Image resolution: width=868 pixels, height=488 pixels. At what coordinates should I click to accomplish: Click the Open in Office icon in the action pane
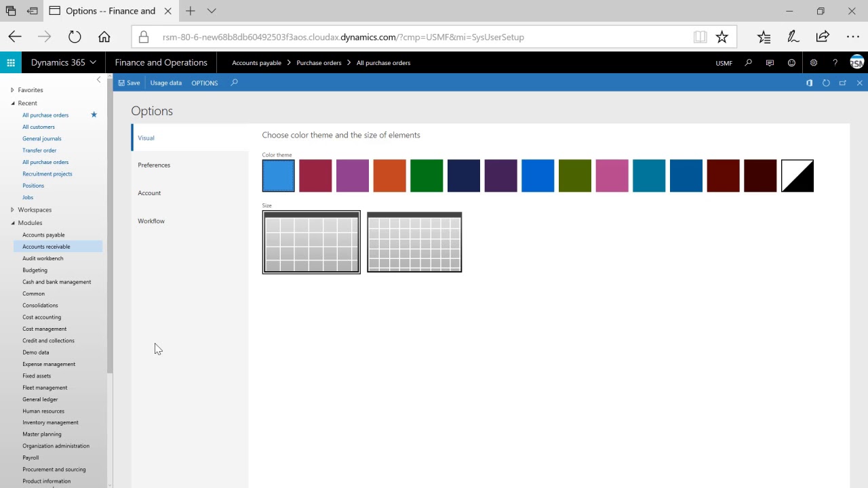tap(809, 83)
